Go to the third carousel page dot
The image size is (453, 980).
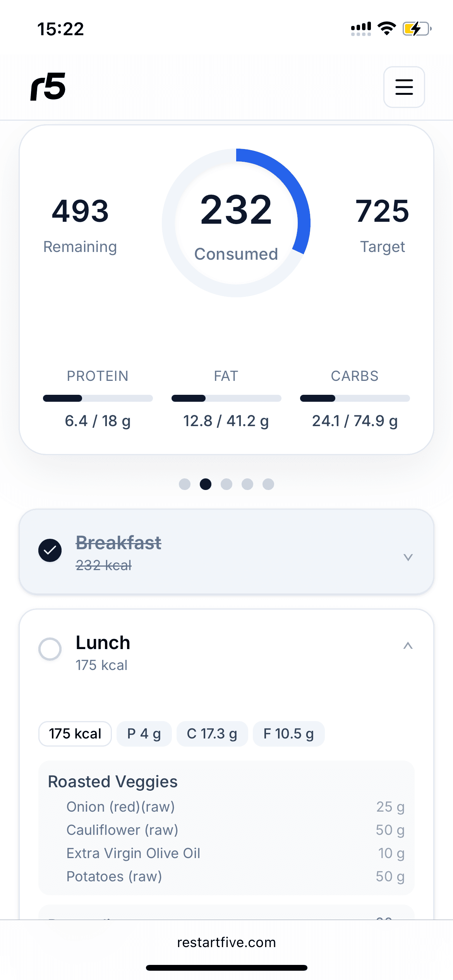[x=226, y=484]
